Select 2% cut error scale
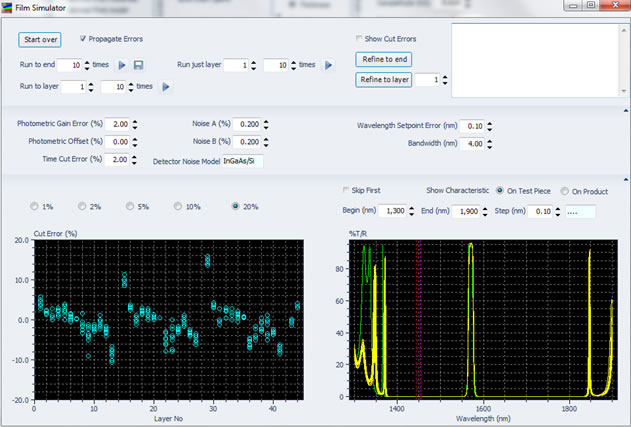Screen dimensions: 631x427 pyautogui.click(x=82, y=206)
